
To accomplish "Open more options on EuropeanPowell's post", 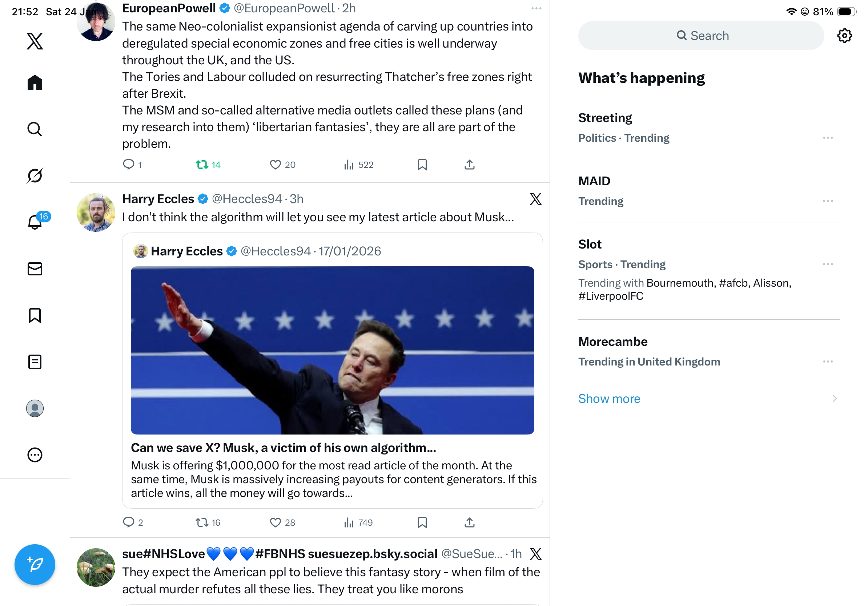I will pos(536,8).
